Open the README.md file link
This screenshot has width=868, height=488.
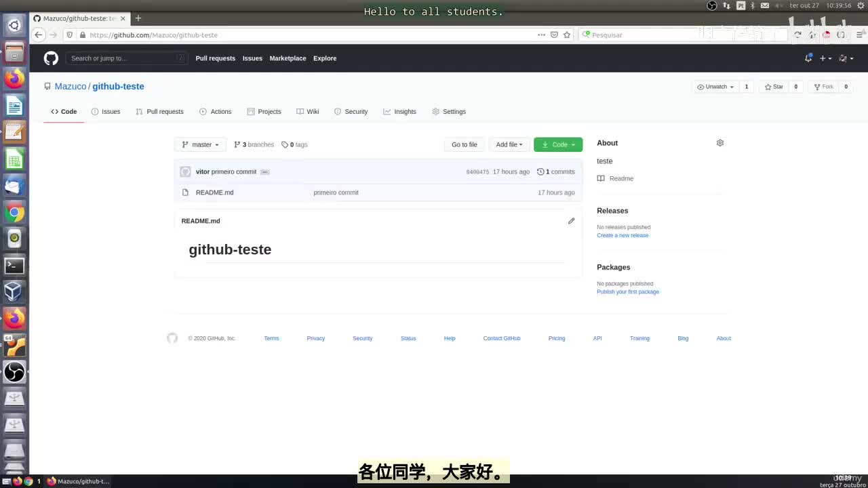click(x=214, y=192)
